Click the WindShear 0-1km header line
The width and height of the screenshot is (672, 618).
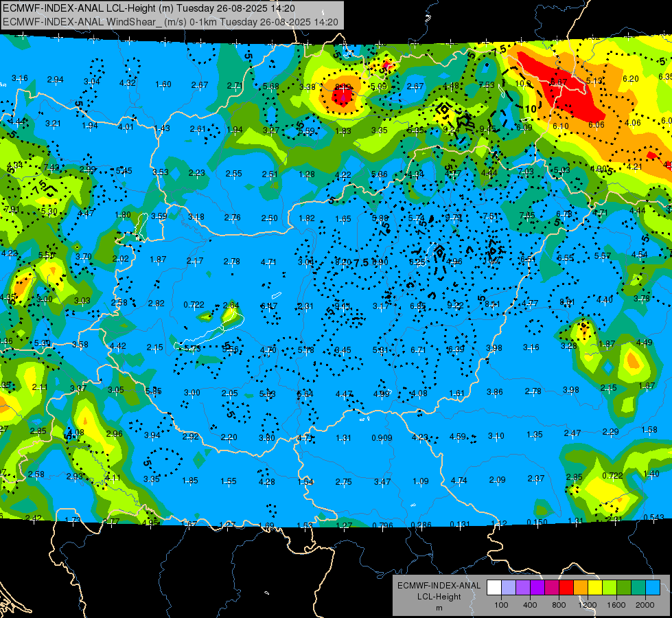tap(170, 22)
